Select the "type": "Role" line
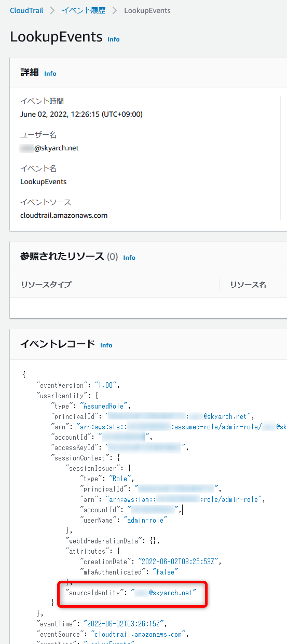The image size is (287, 644). [107, 479]
